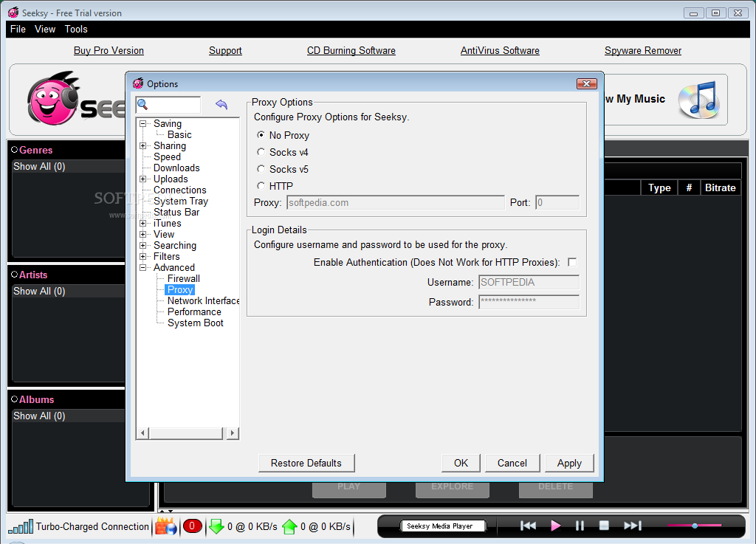Viewport: 756px width, 544px height.
Task: Click Restore Defaults button
Action: point(306,463)
